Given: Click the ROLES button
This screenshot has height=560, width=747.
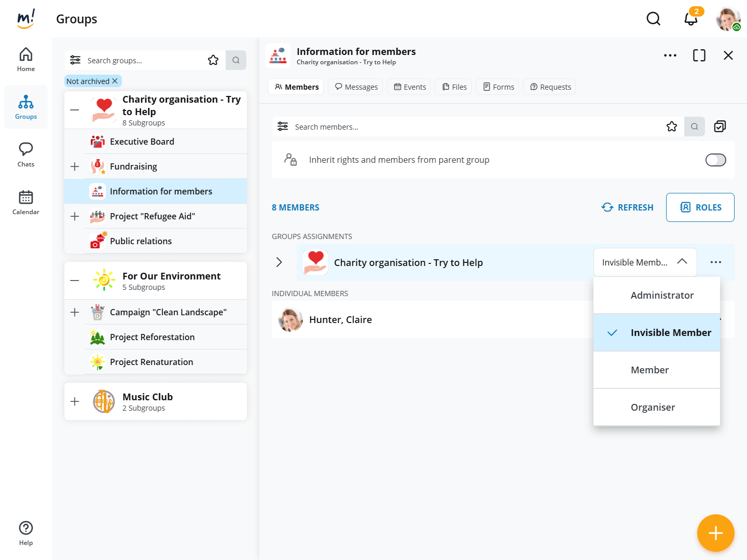Looking at the screenshot, I should pyautogui.click(x=700, y=207).
